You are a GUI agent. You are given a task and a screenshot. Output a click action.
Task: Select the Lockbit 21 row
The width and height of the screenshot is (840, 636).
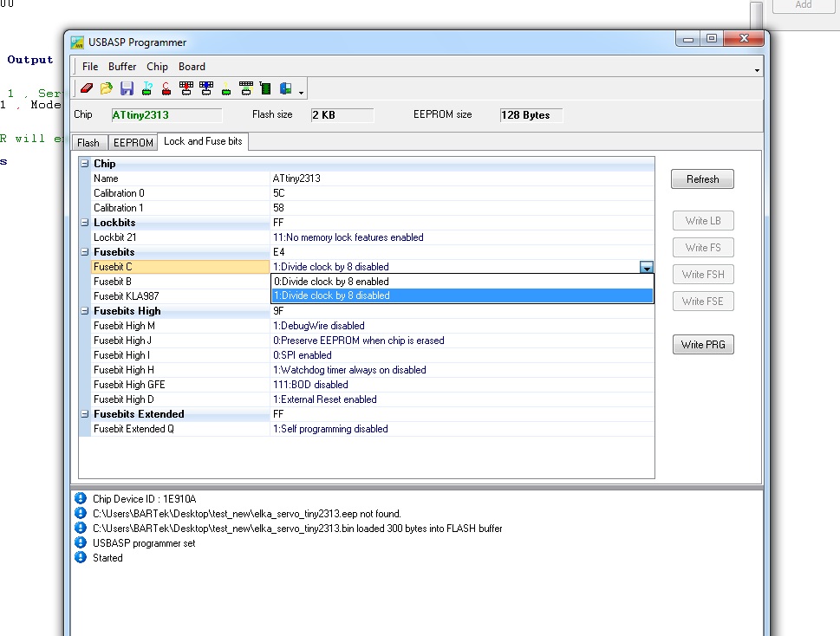point(373,237)
